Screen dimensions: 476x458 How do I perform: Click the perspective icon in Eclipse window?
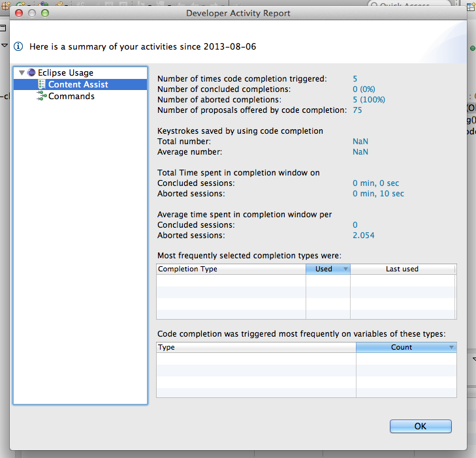(x=471, y=7)
